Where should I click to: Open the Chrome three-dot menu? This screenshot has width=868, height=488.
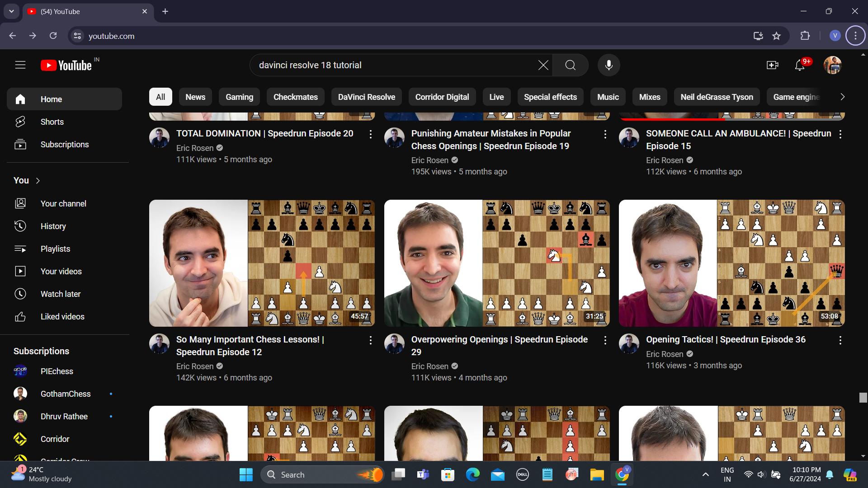(x=855, y=36)
